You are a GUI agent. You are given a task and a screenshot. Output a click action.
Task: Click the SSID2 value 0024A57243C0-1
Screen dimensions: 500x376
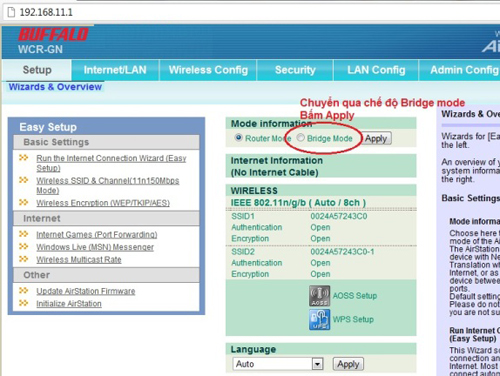click(342, 252)
